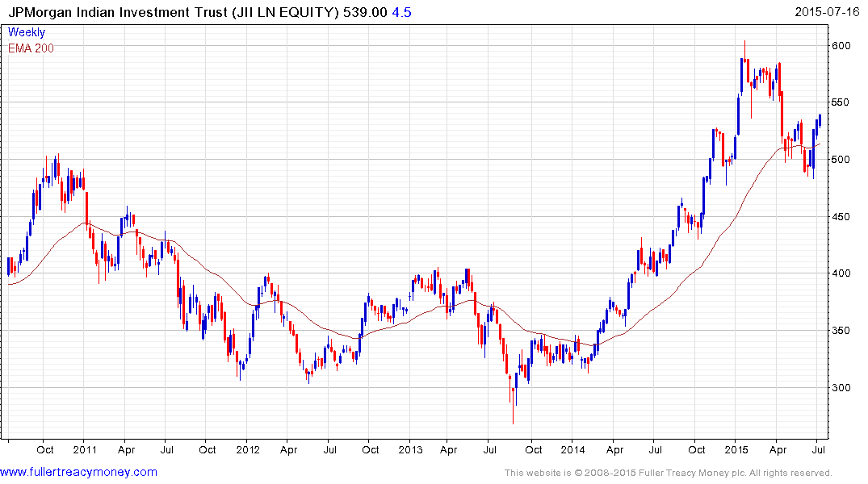This screenshot has height=484, width=868.
Task: Click the chart title JPMorgan Indian Investment Trust
Action: [x=117, y=12]
